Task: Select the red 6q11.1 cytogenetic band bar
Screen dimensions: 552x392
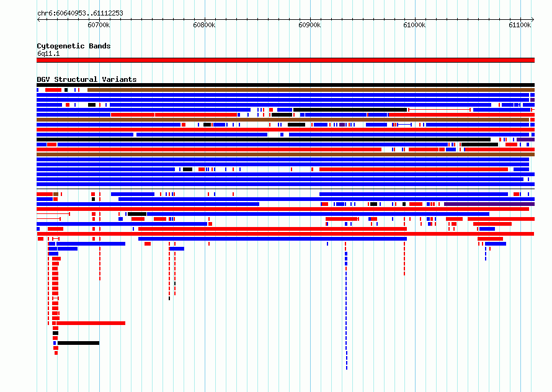Action: [x=285, y=60]
